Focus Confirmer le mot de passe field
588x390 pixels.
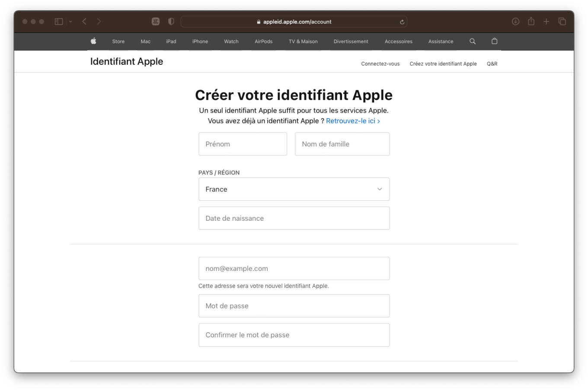point(294,335)
